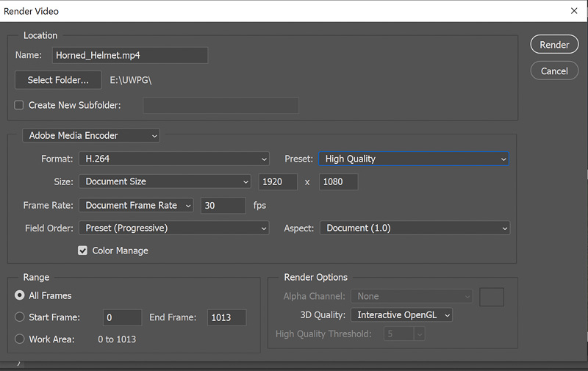This screenshot has width=588, height=371.
Task: Enable Create New Subfolder checkbox
Action: pyautogui.click(x=19, y=105)
